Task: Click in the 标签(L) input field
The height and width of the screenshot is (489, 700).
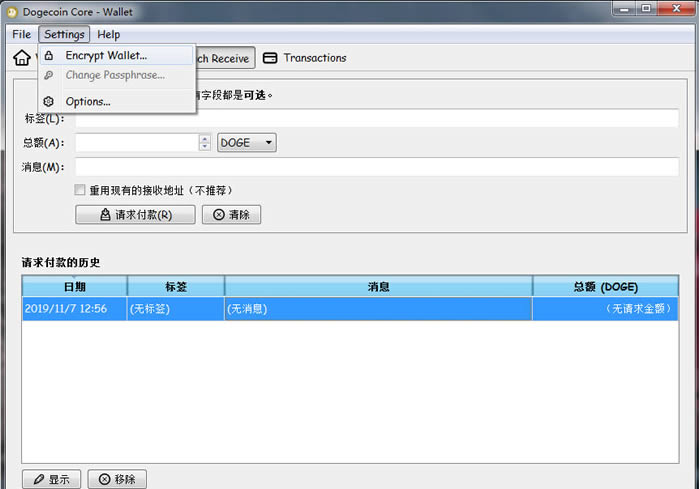Action: tap(376, 119)
